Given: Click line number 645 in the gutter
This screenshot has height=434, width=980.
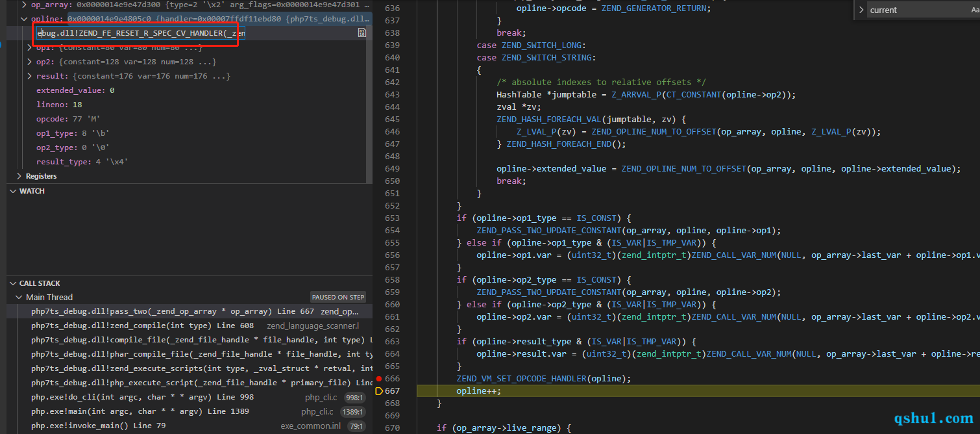Looking at the screenshot, I should click(x=392, y=119).
